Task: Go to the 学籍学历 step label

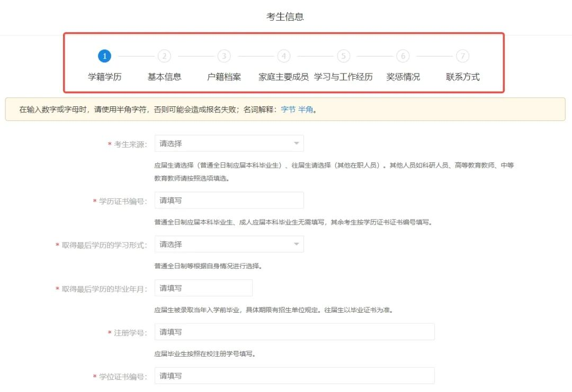Action: click(x=105, y=77)
